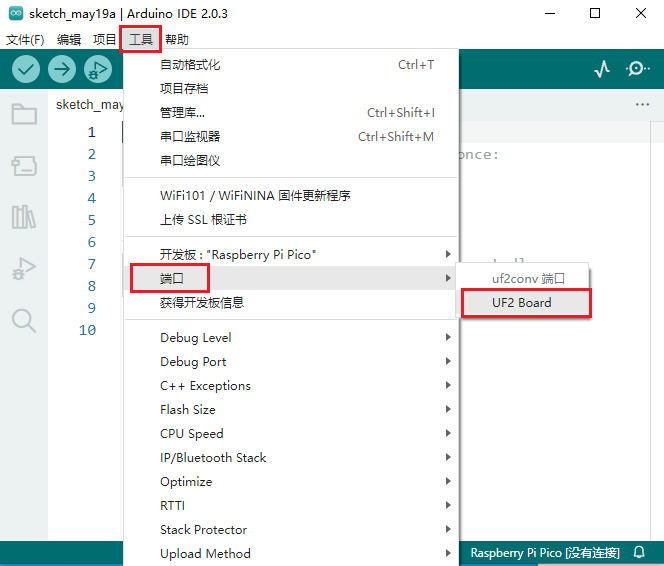This screenshot has width=664, height=566.
Task: Expand the Debug Port submenu
Action: (291, 362)
